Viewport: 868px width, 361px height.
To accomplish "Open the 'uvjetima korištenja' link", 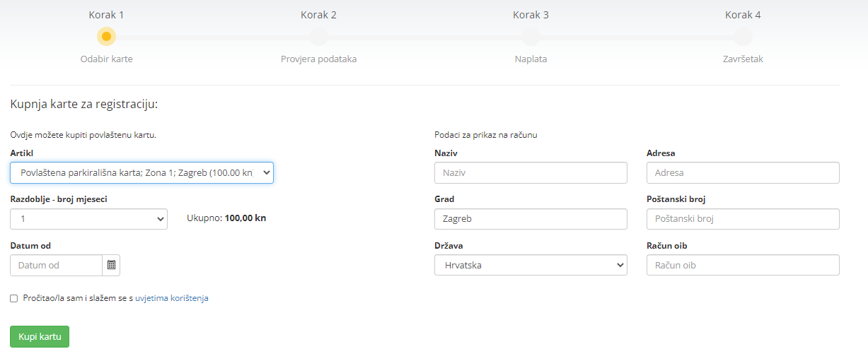I will coord(172,298).
